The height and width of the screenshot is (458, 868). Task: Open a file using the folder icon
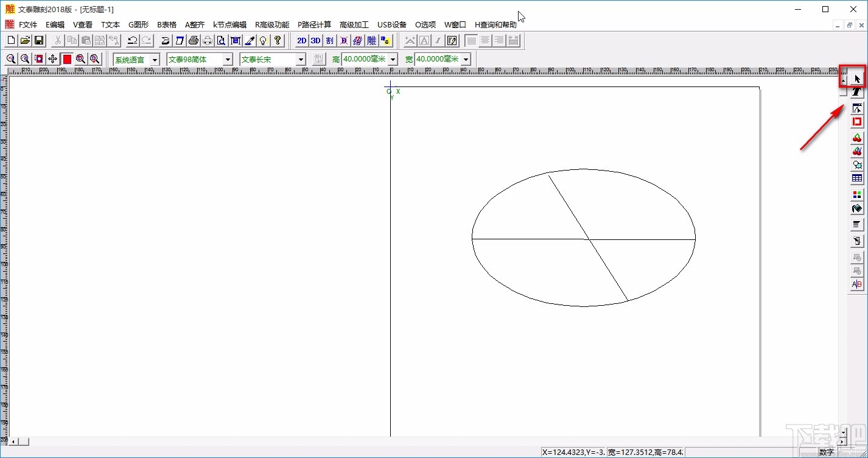click(25, 41)
